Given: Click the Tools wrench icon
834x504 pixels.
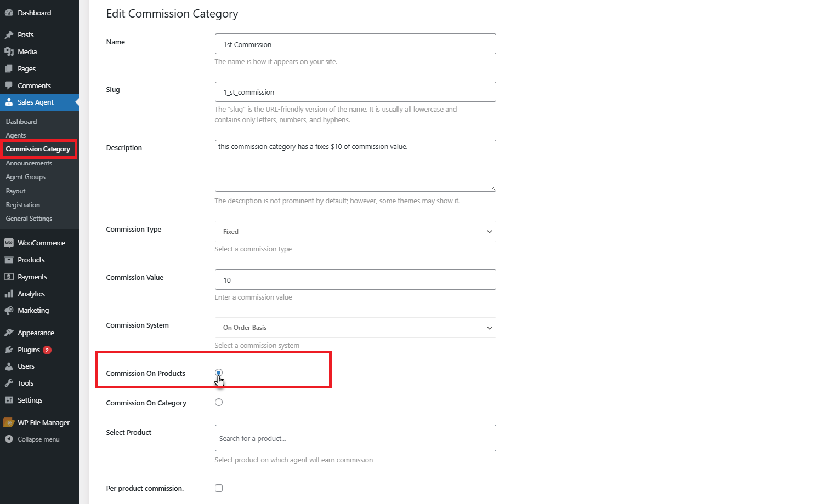Looking at the screenshot, I should tap(9, 383).
